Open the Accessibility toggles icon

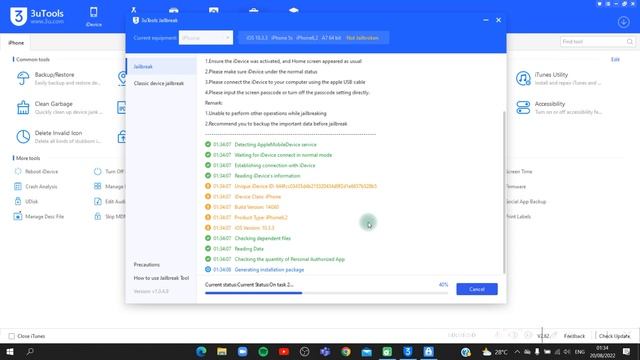click(523, 107)
